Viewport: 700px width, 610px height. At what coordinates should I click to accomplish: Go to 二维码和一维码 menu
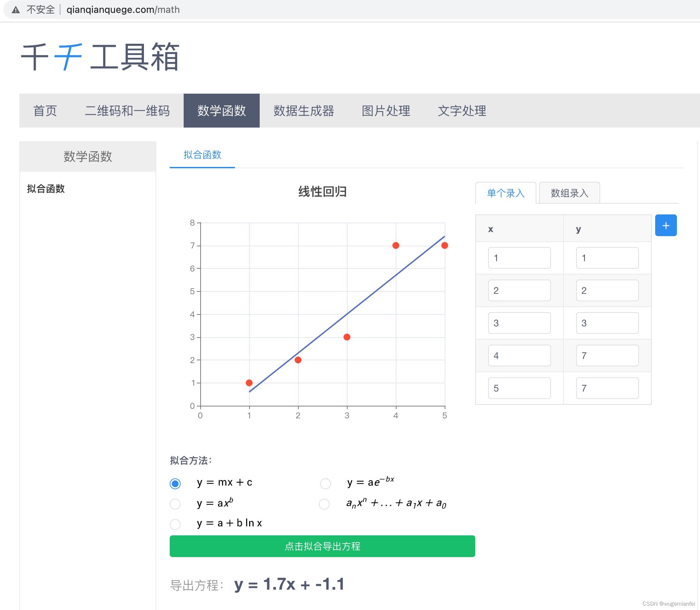pyautogui.click(x=127, y=111)
